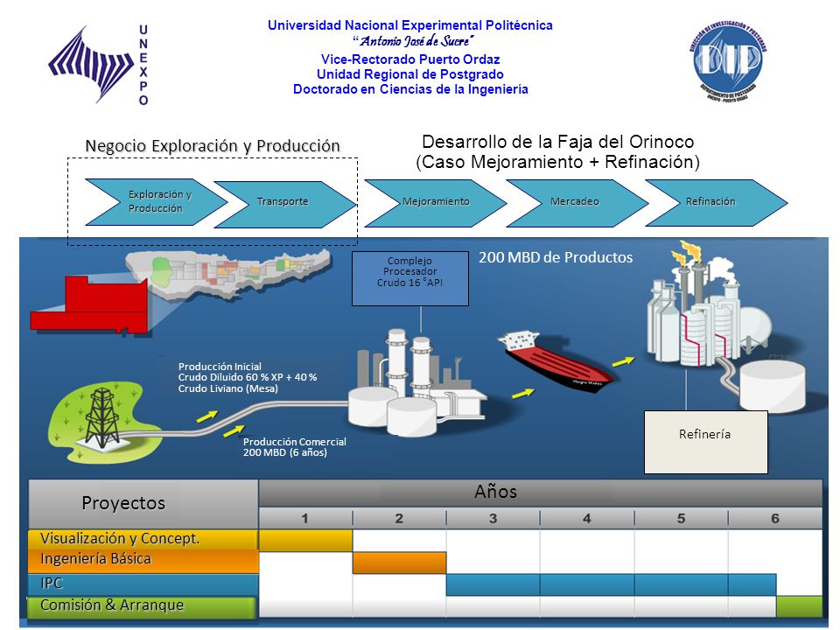Click year column header 5

681,518
